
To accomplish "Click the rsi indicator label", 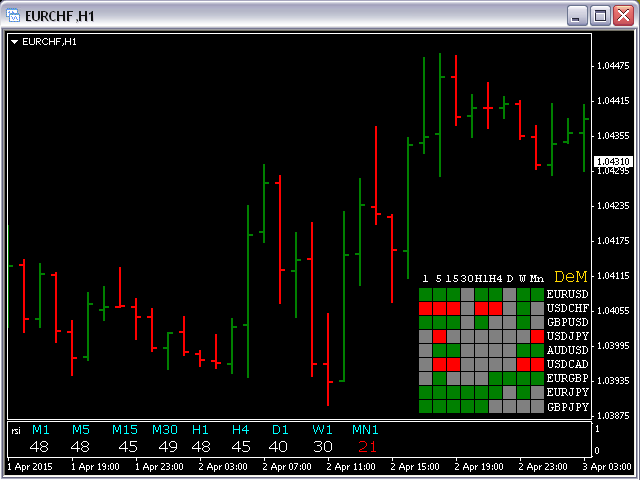I will click(x=16, y=431).
